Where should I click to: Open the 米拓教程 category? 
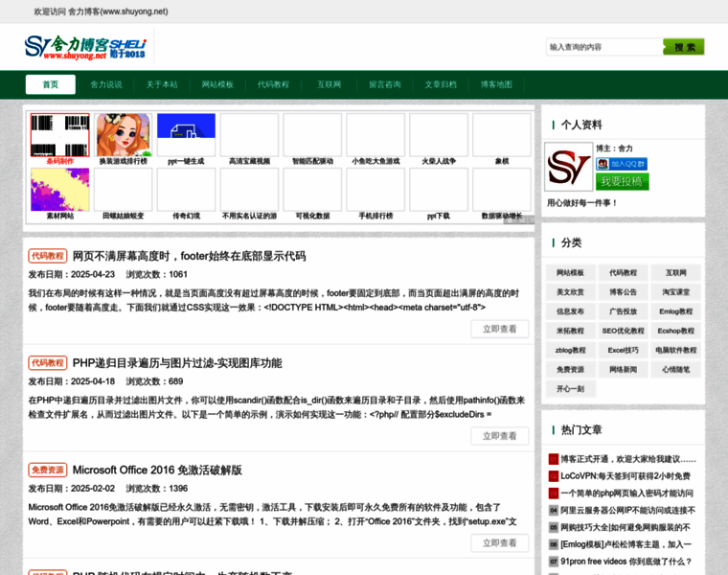point(570,332)
